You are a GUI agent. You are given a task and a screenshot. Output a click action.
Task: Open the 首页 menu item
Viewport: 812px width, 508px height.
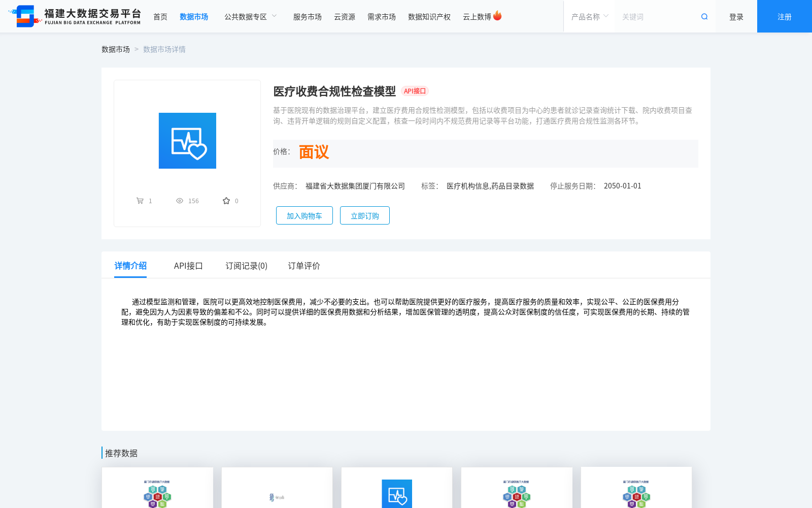160,17
